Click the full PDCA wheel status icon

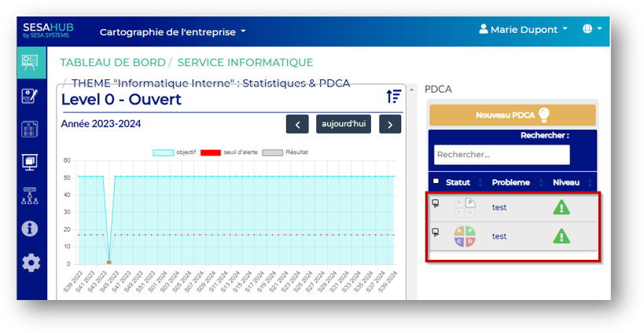click(x=465, y=236)
